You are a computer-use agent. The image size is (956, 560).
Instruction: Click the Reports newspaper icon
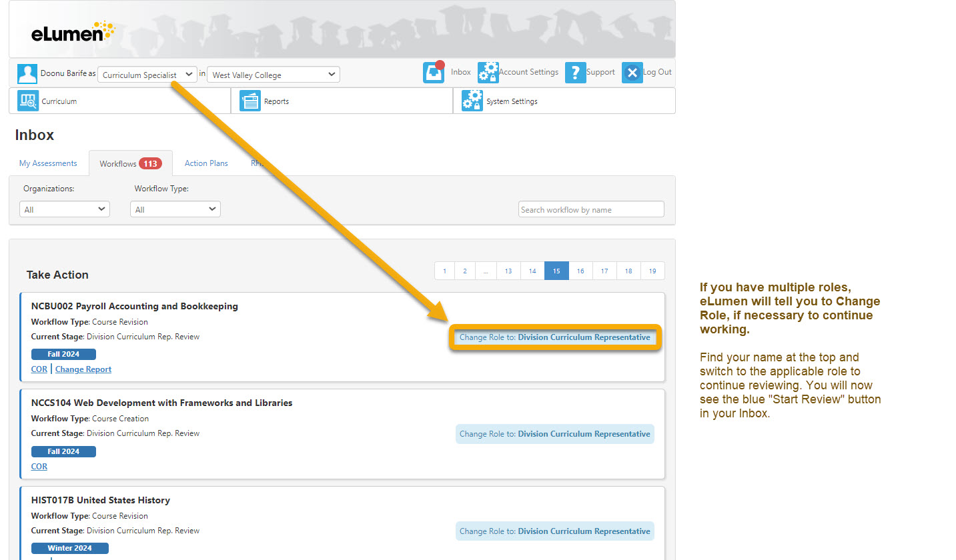[x=250, y=101]
